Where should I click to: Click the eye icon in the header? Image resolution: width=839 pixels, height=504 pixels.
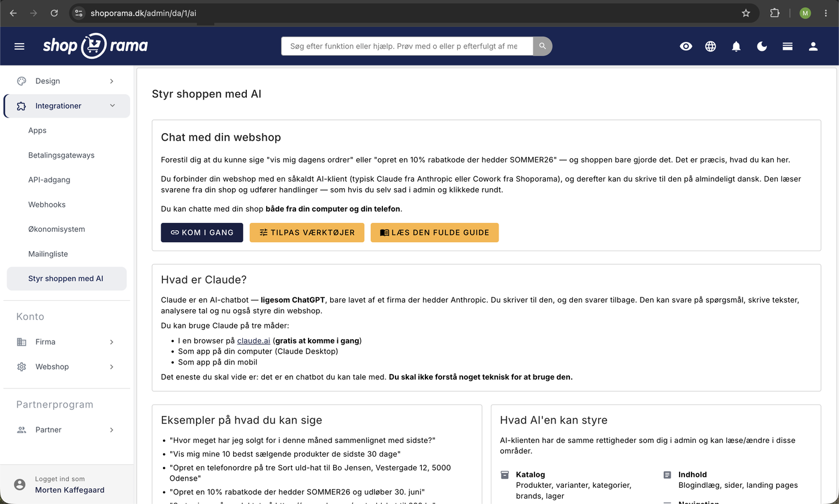686,46
